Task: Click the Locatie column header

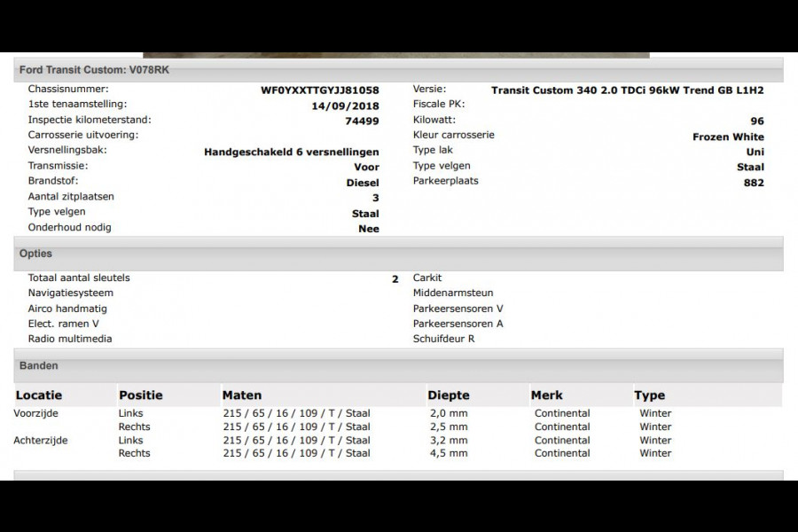Action: click(39, 395)
